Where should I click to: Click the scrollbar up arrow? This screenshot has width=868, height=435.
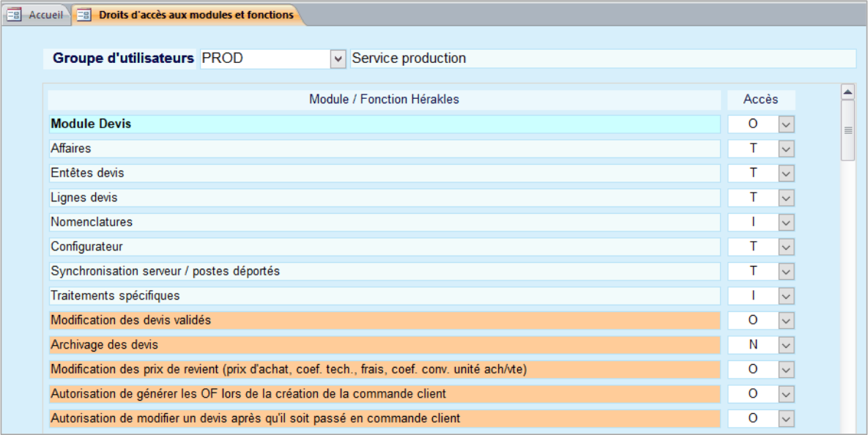coord(847,92)
